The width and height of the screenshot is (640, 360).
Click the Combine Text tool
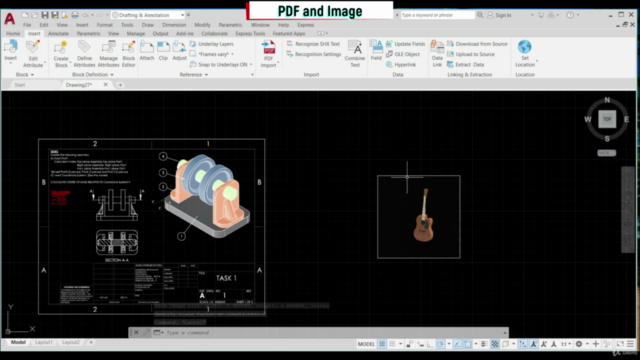[355, 54]
